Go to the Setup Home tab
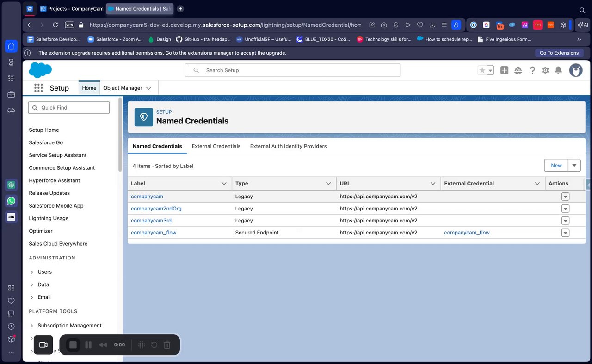Image resolution: width=592 pixels, height=364 pixels. tap(89, 88)
